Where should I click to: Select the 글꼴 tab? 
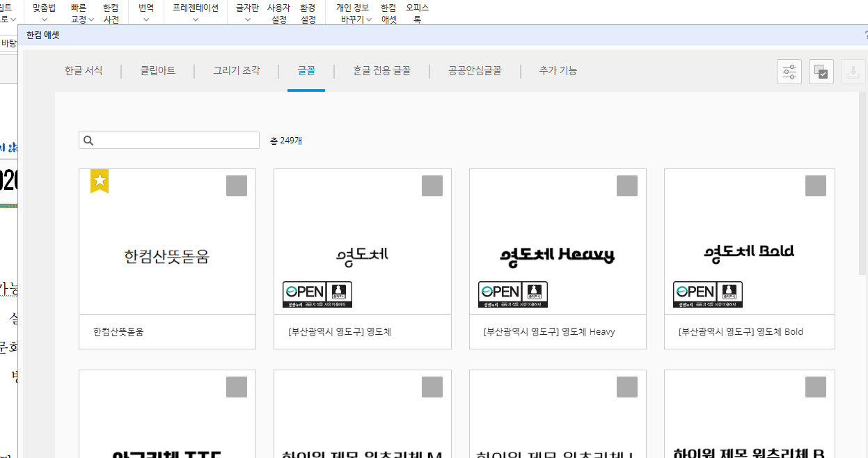[306, 71]
